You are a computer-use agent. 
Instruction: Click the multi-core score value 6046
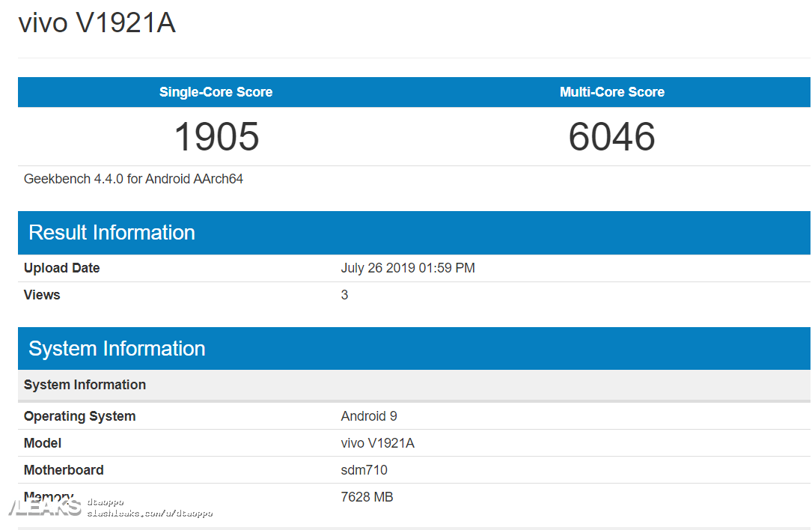click(611, 137)
